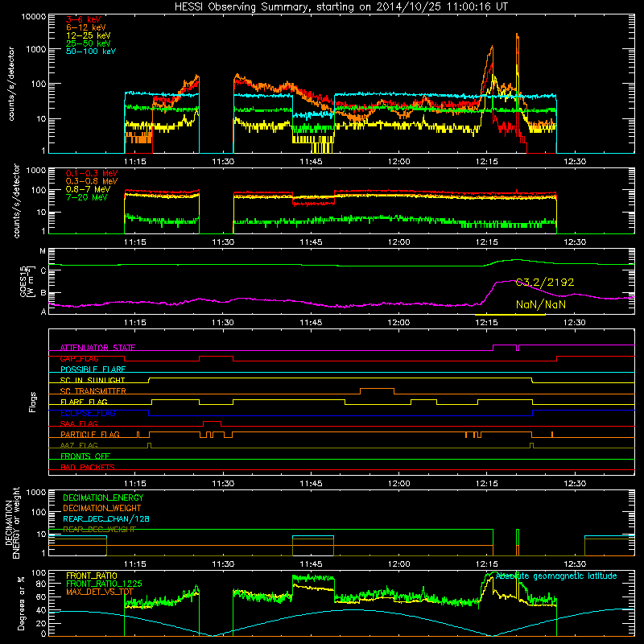The image size is (644, 644).
Task: Click the FLARE_FLAG label
Action: point(84,402)
